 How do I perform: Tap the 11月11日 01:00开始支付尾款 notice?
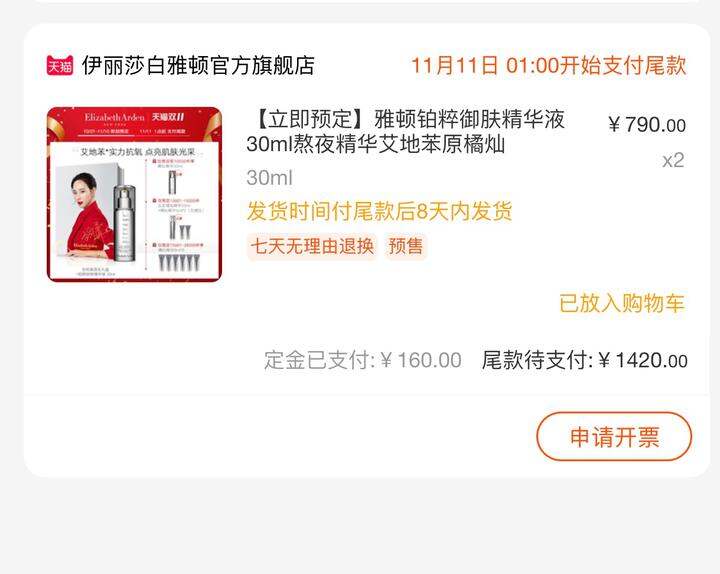coord(549,65)
